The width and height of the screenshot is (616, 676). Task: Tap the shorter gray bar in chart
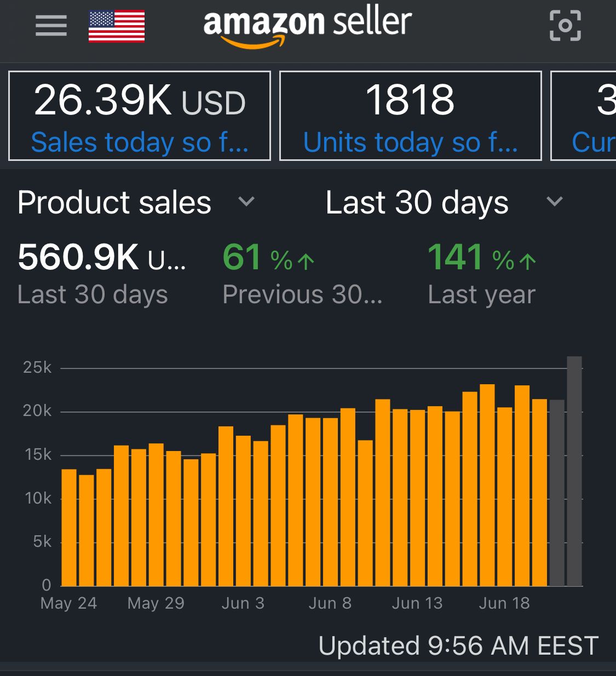click(557, 493)
